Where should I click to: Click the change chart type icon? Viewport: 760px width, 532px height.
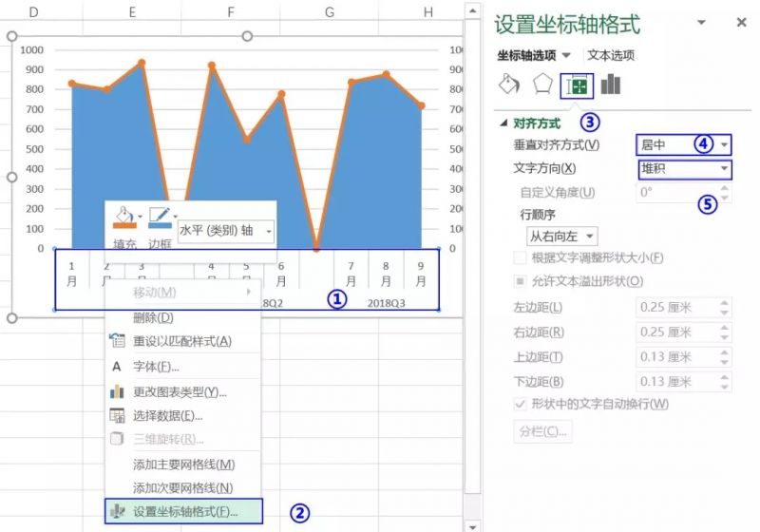[x=117, y=391]
